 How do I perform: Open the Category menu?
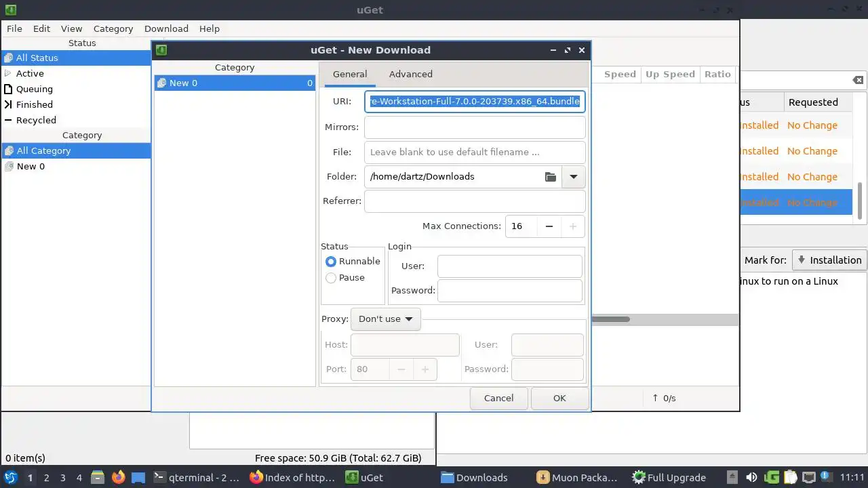click(113, 28)
